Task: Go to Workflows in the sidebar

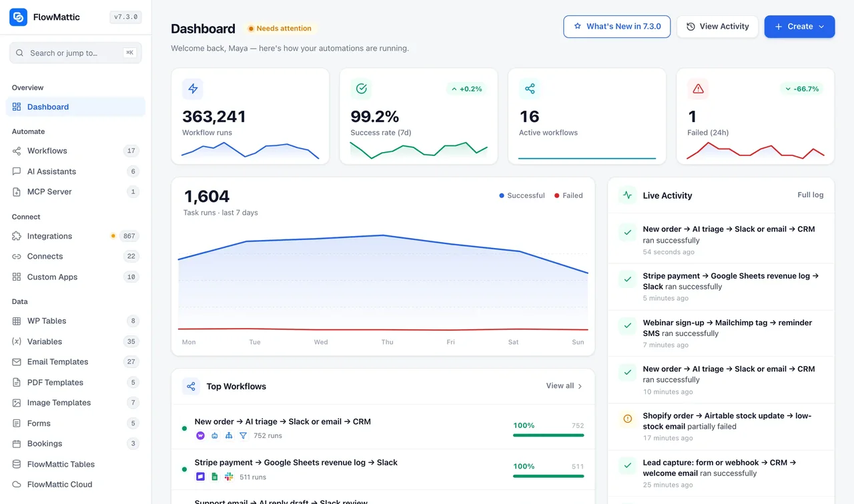Action: (x=75, y=151)
